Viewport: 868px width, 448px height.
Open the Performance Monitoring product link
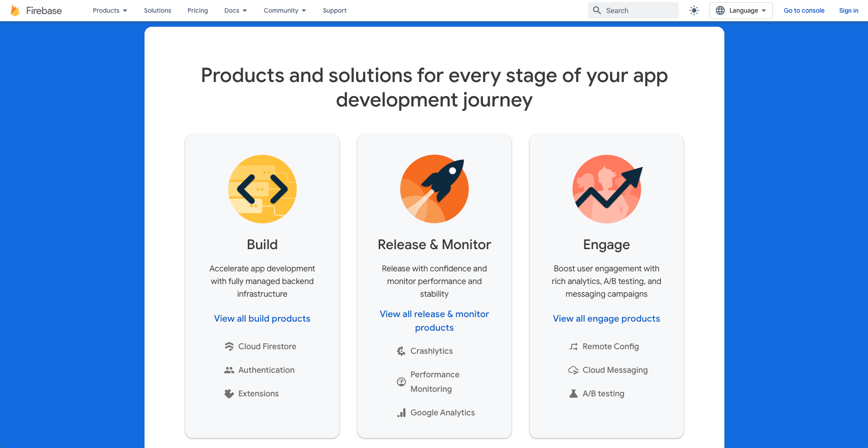click(x=435, y=382)
